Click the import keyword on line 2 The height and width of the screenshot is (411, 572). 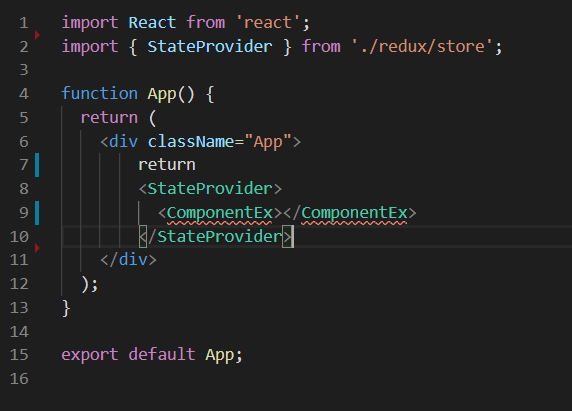click(90, 47)
